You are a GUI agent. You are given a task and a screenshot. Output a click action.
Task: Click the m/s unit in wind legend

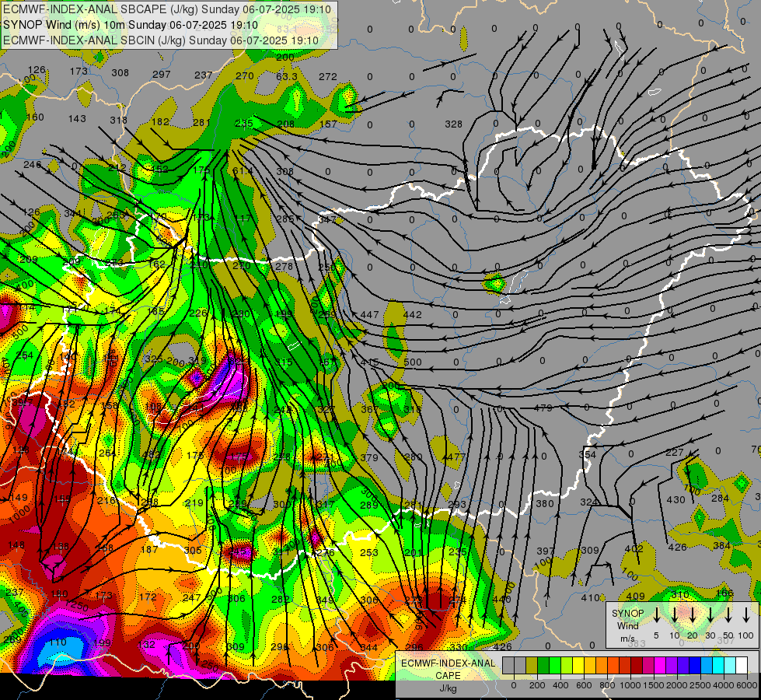(x=627, y=639)
